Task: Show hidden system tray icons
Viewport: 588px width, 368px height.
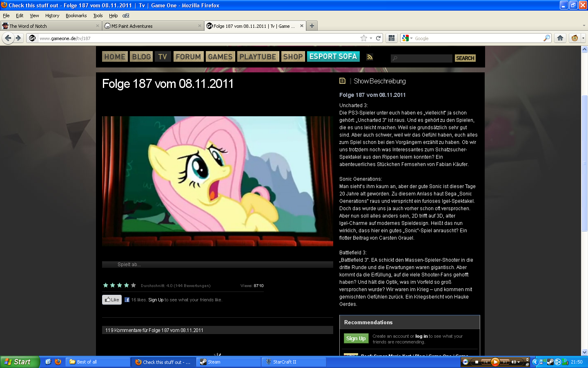Action: click(x=535, y=362)
